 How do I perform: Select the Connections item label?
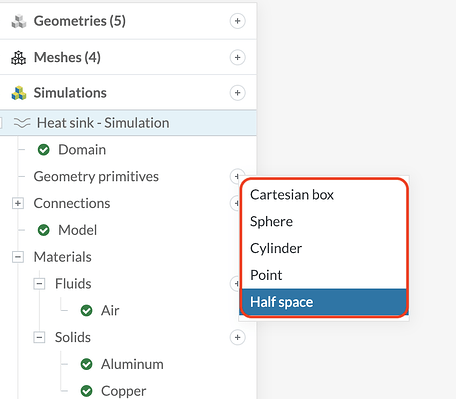click(72, 203)
